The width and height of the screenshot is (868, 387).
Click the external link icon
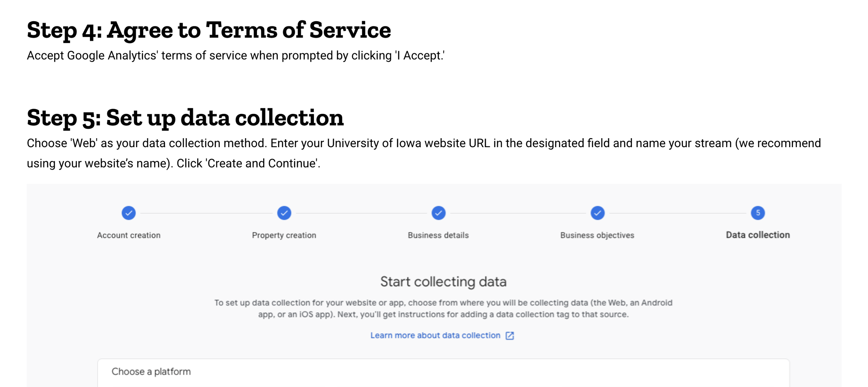(510, 336)
